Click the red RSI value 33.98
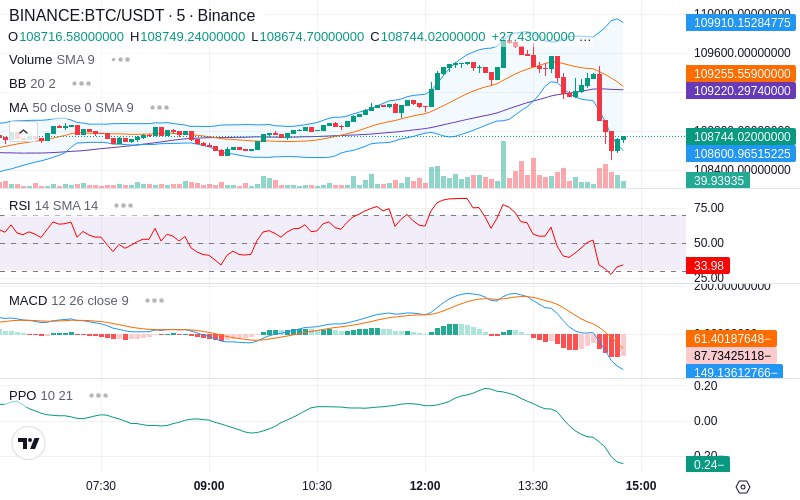Viewport: 800px width, 500px height. (708, 265)
